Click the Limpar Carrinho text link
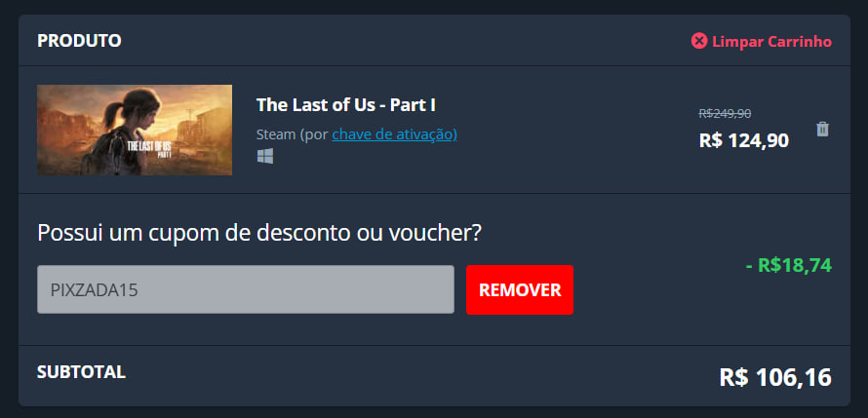 point(771,42)
